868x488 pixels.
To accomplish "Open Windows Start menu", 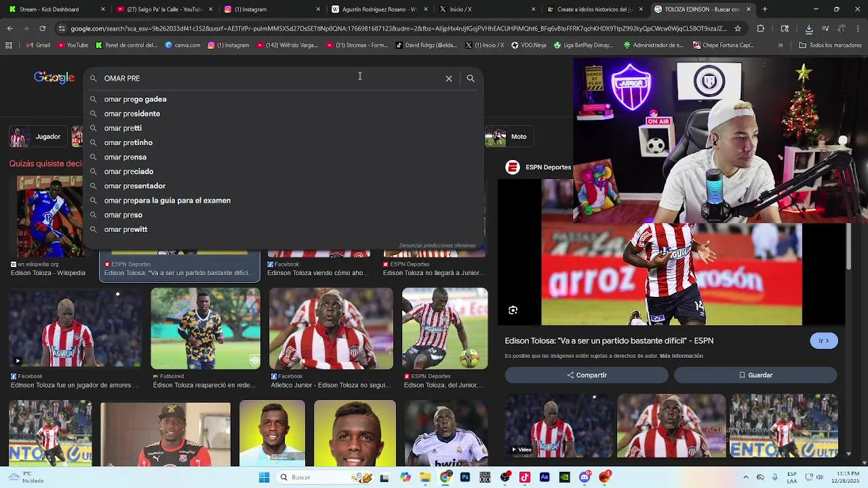I will click(x=264, y=477).
